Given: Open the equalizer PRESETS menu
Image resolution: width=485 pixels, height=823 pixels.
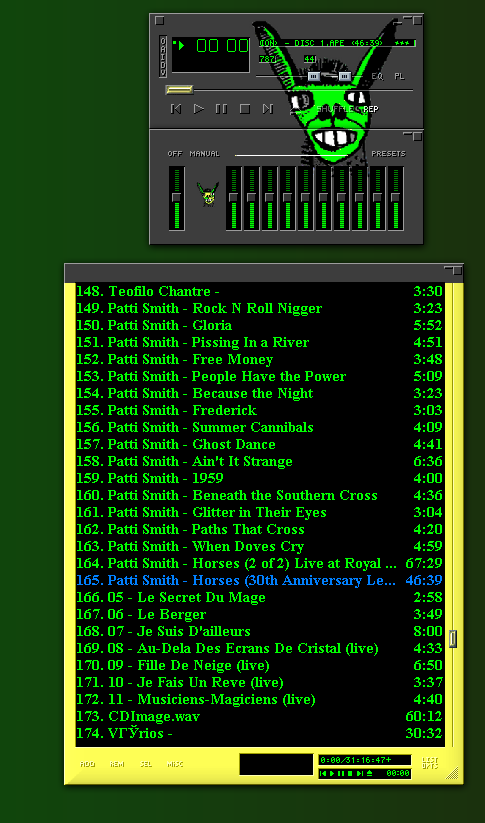Looking at the screenshot, I should (x=388, y=154).
